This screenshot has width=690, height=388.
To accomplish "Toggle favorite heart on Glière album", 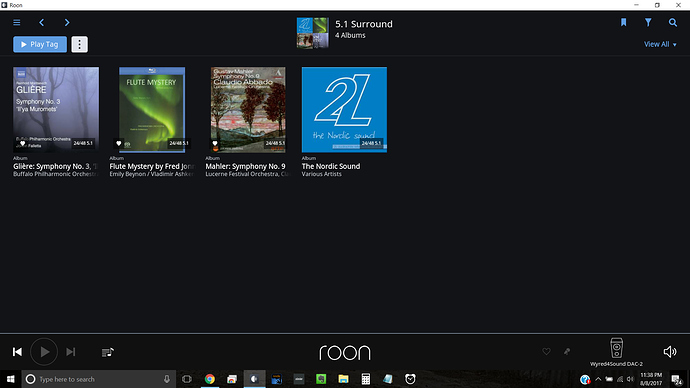I will coord(22,143).
